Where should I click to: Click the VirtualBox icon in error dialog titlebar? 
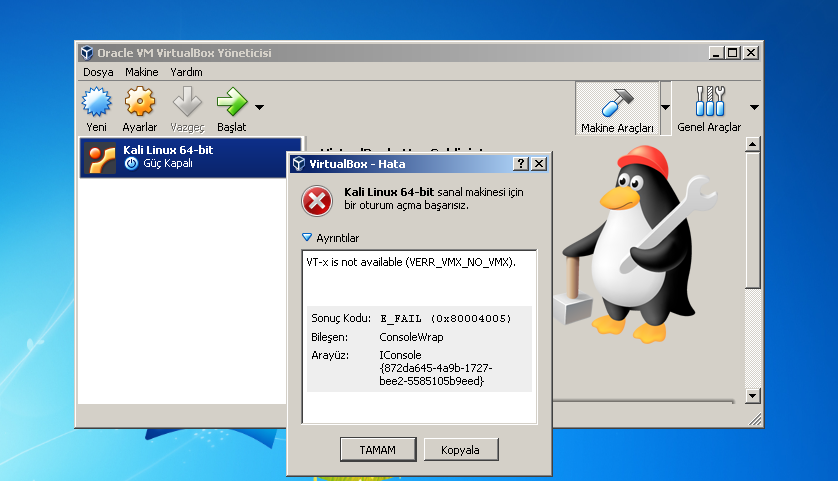point(299,164)
